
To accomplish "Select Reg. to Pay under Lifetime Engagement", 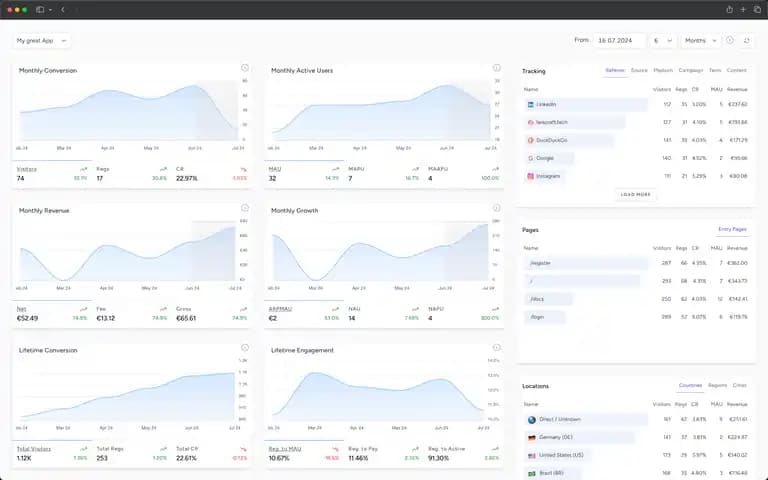I will 383,454.
